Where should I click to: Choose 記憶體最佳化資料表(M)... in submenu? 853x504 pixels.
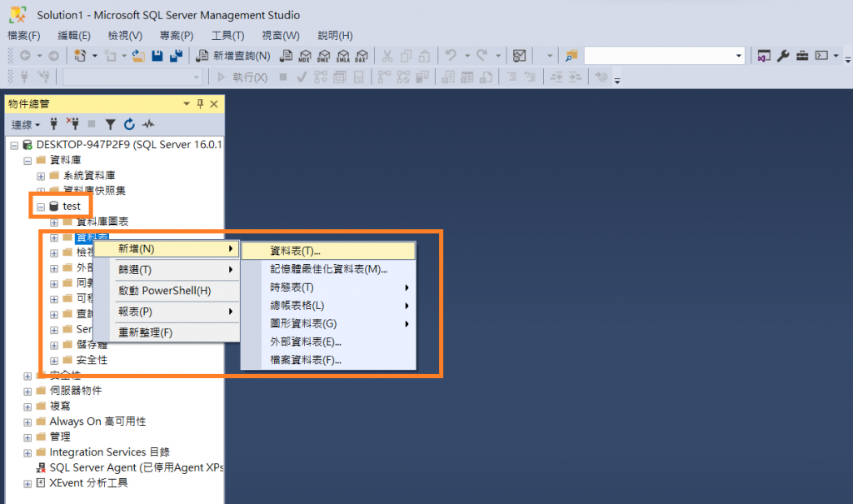pos(328,269)
